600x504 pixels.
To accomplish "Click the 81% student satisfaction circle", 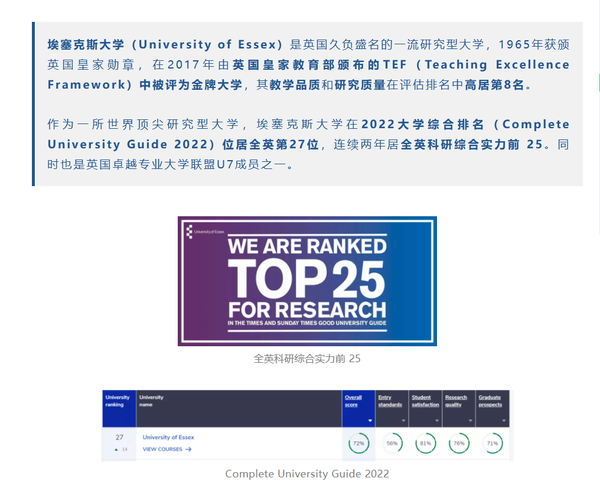I will (x=426, y=443).
